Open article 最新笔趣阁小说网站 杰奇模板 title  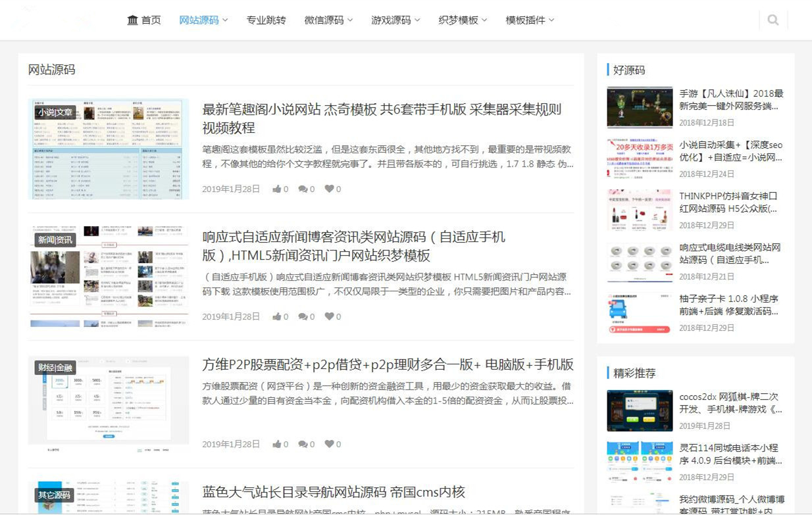382,118
